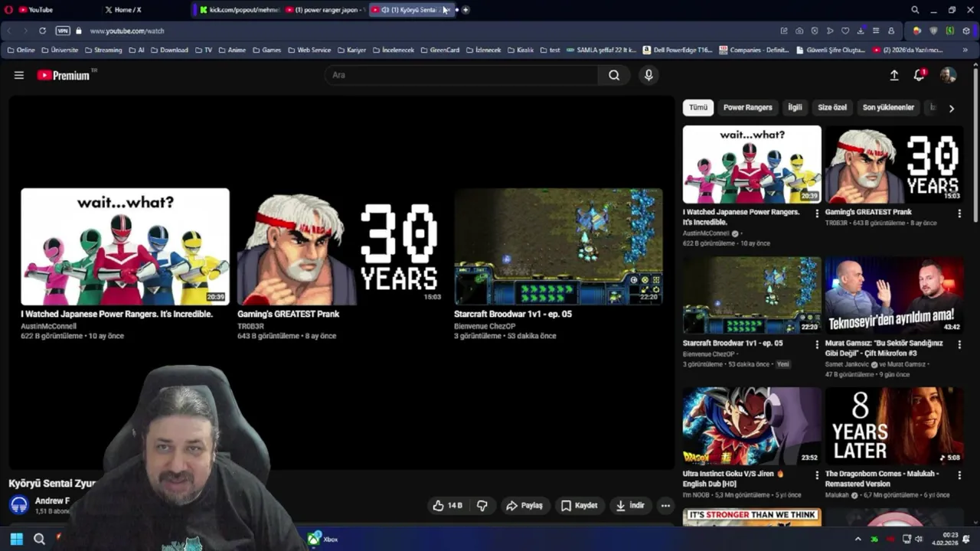Click the Opera snapshot camera icon

tap(799, 31)
